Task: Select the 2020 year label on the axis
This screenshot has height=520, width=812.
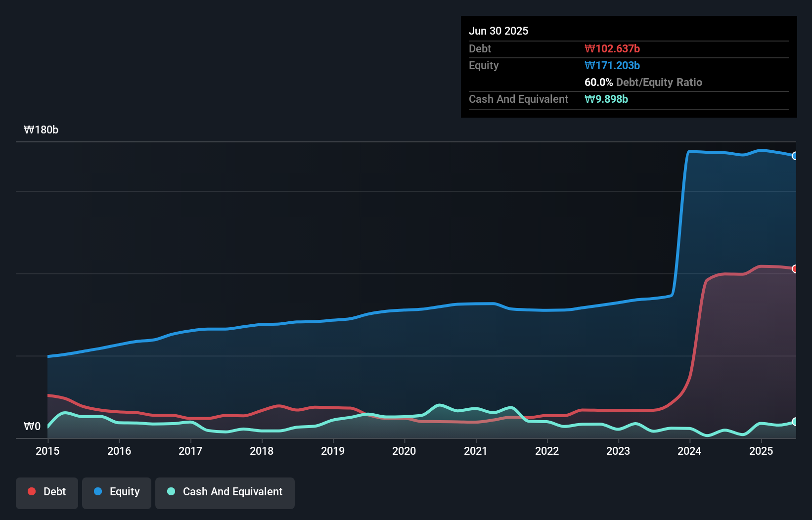Action: point(404,451)
